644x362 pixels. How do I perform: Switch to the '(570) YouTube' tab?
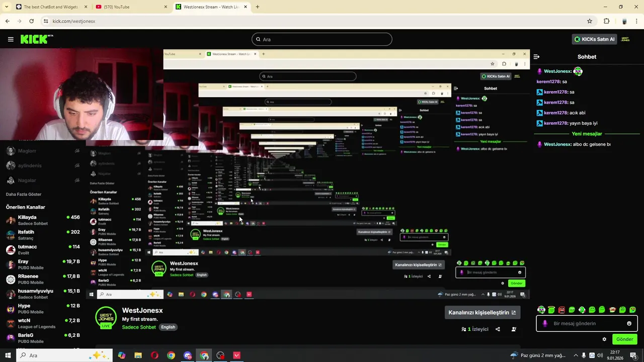131,7
